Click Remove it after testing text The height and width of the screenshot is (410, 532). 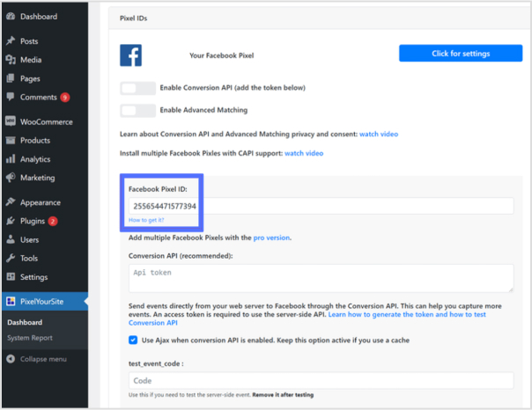pos(283,395)
